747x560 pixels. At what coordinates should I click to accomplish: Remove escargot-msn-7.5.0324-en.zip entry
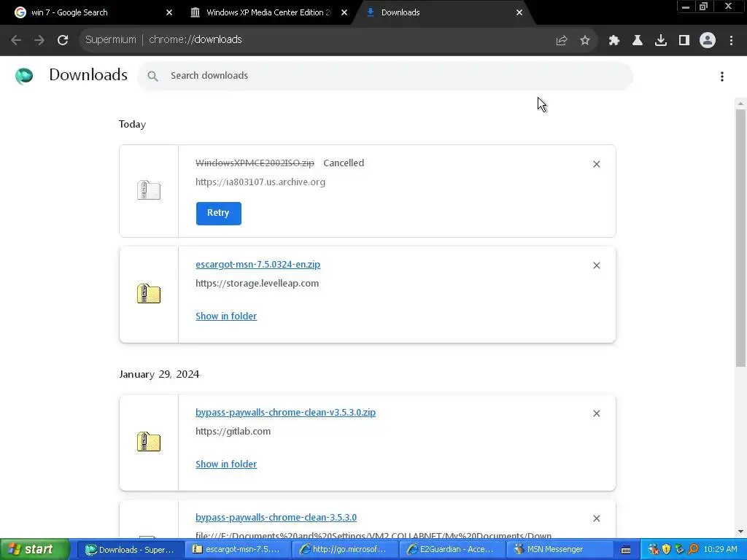click(597, 265)
